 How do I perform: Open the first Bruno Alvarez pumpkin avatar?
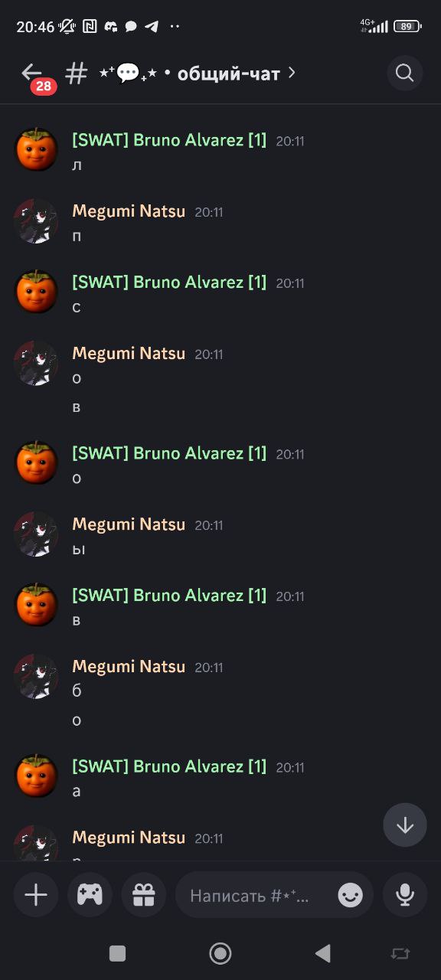37,149
